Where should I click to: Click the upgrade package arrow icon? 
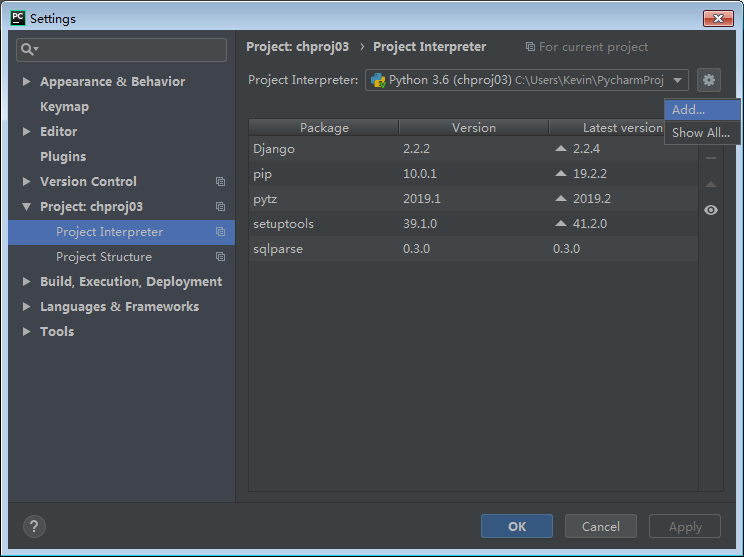click(x=711, y=184)
